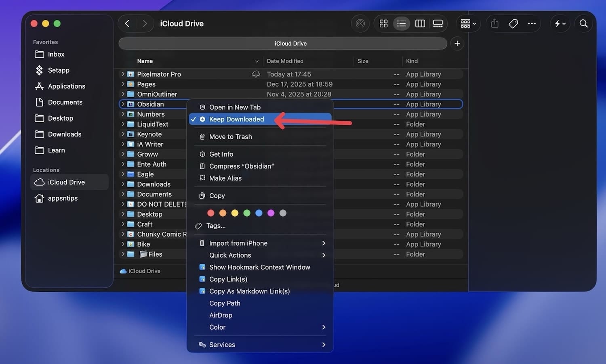606x364 pixels.
Task: Switch to icon grid view
Action: [x=383, y=23]
